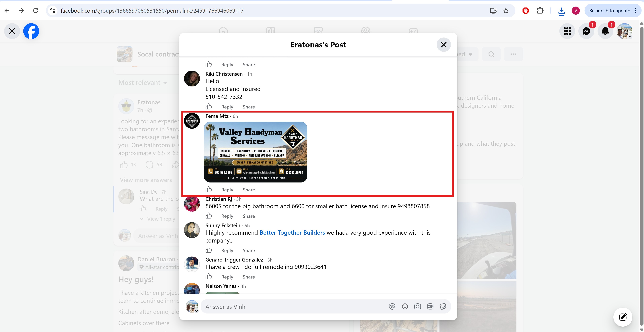Viewport: 644px width, 332px height.
Task: Show browser downloads
Action: point(562,11)
